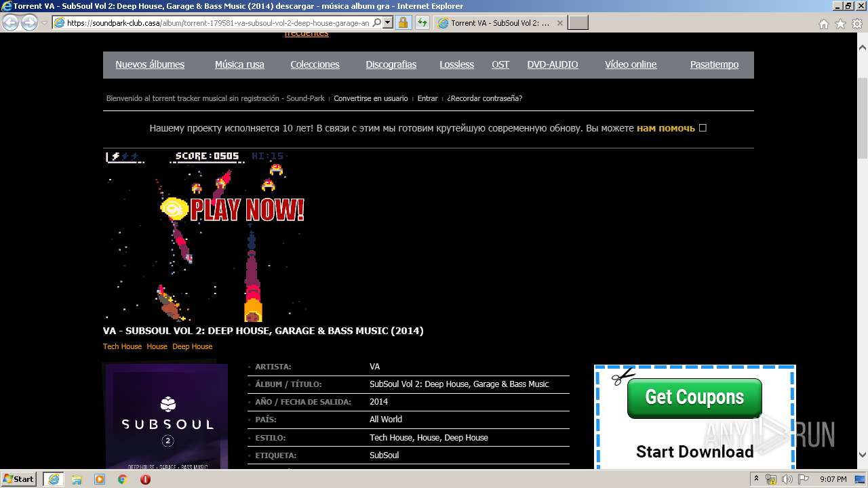Viewport: 868px width, 488px height.
Task: Click the ¿Recordar contraseña? link
Action: click(484, 98)
